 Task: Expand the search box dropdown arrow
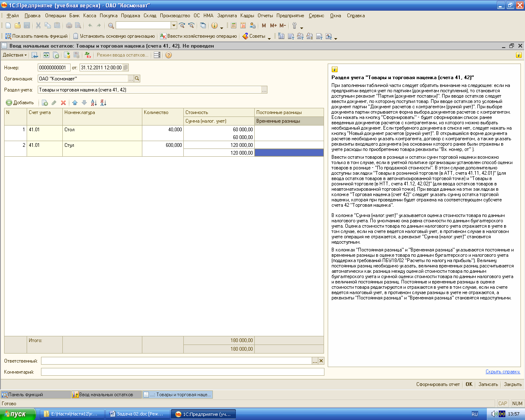click(174, 25)
